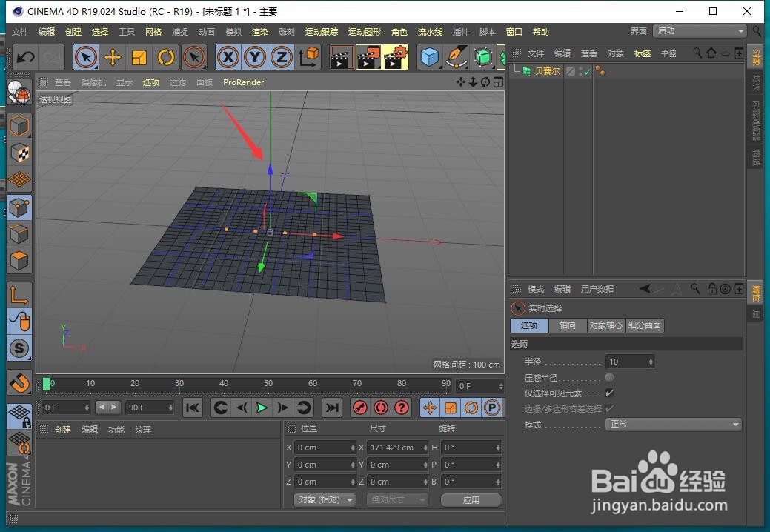Select Points mode icon

tap(19, 207)
